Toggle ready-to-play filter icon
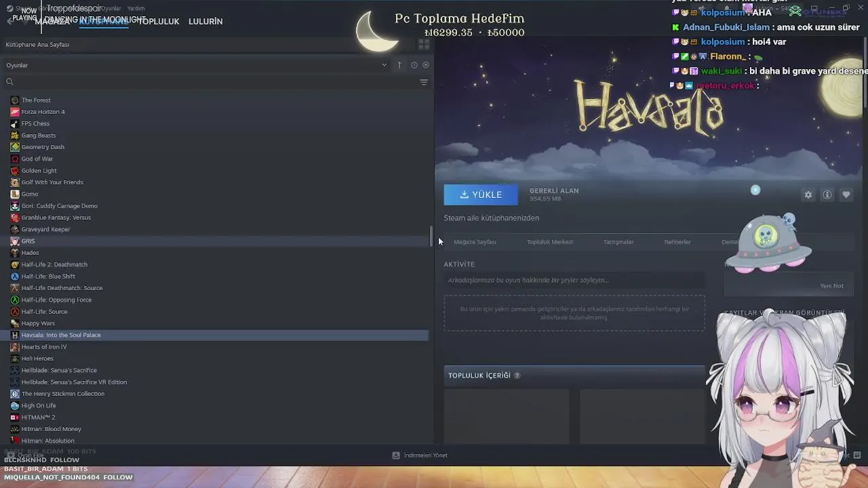The width and height of the screenshot is (868, 488). (426, 65)
